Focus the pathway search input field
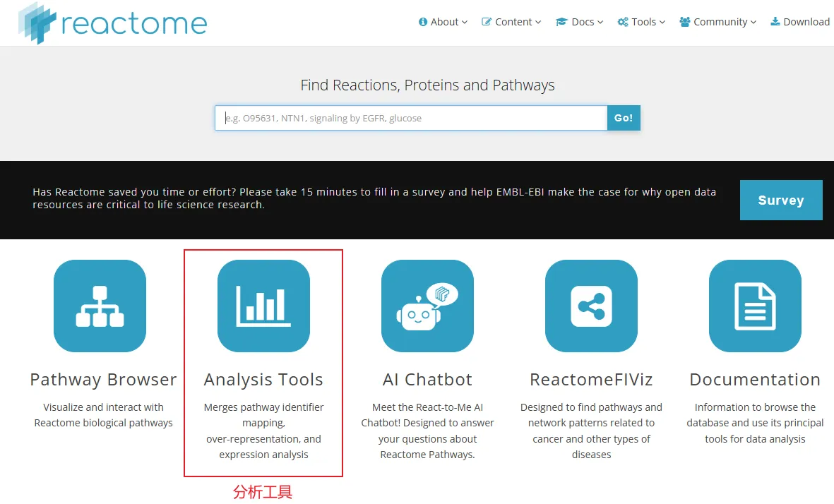Screen dimensions: 834x504 (411, 118)
